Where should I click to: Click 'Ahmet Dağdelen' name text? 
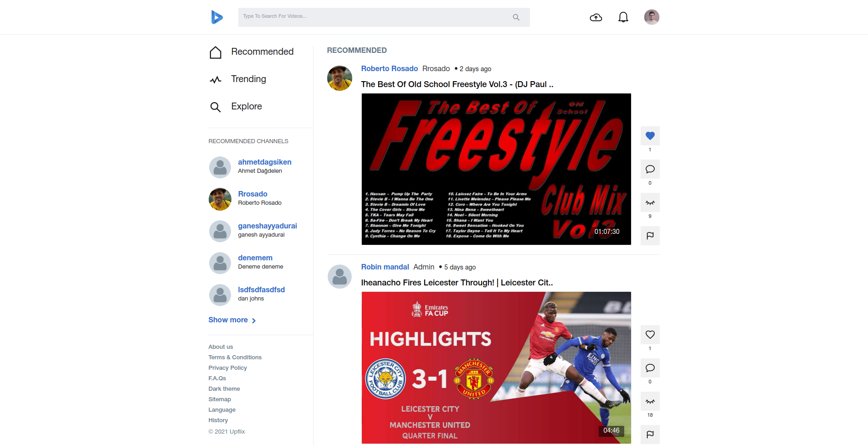tap(260, 171)
